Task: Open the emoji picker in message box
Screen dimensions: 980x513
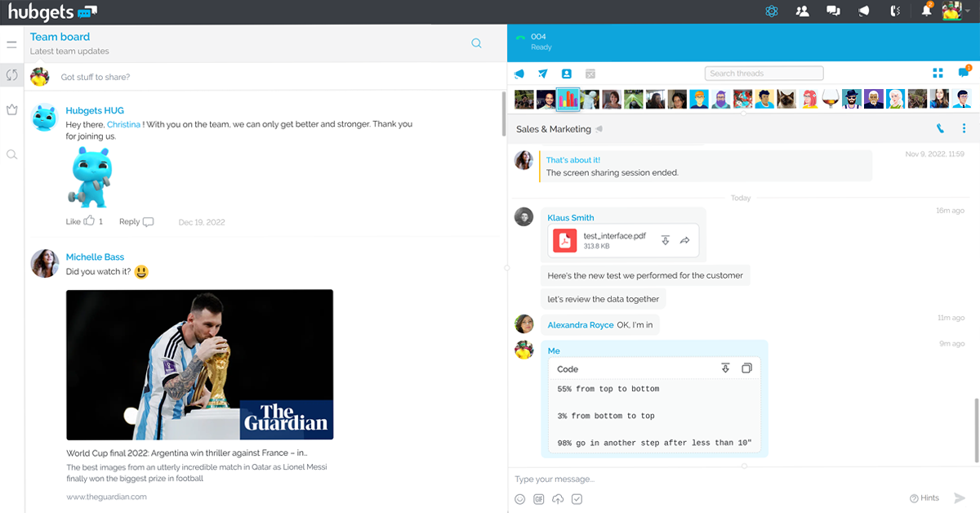Action: [520, 499]
